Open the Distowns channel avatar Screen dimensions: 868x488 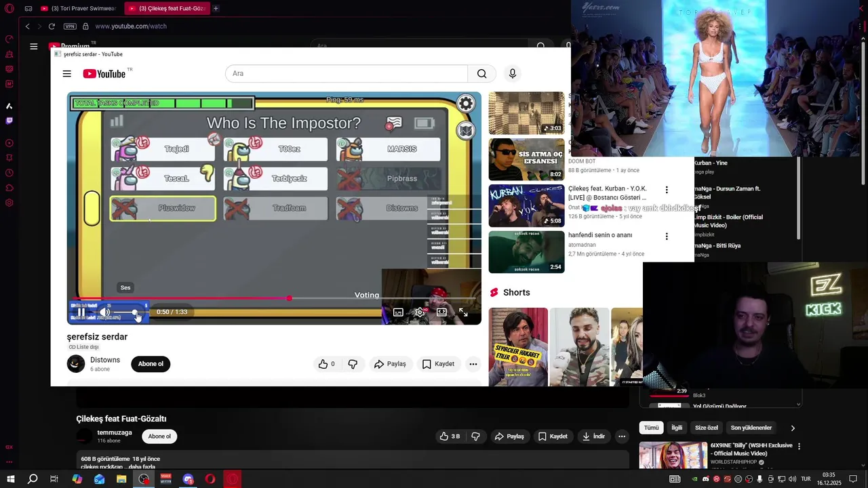click(x=76, y=364)
